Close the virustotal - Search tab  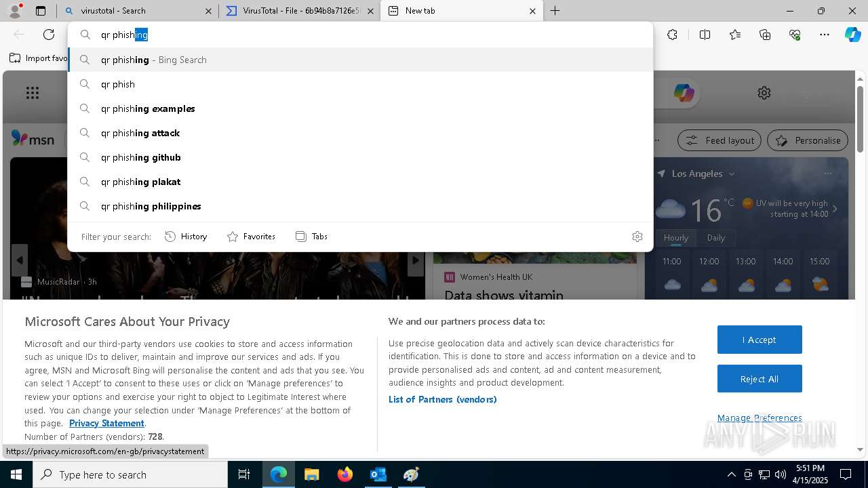click(208, 11)
